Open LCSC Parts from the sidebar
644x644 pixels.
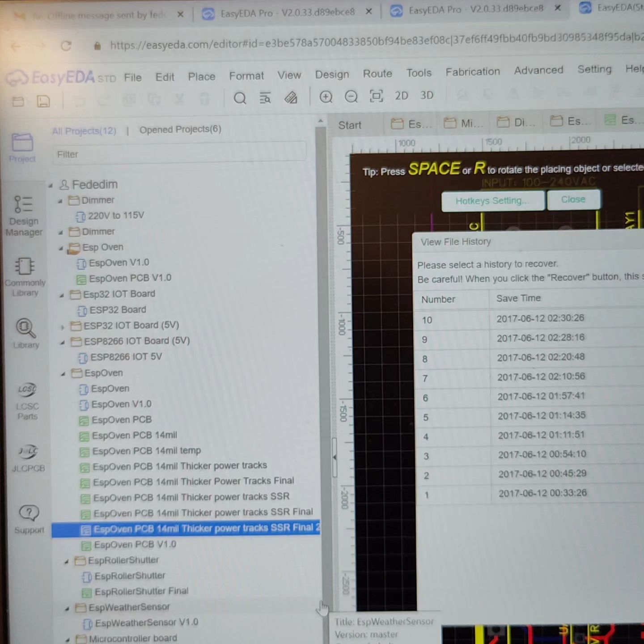[x=27, y=401]
